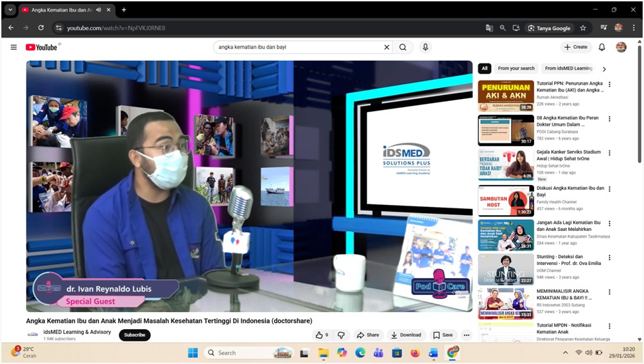Open the YouTube hamburger guide menu
644x364 pixels.
(x=14, y=47)
